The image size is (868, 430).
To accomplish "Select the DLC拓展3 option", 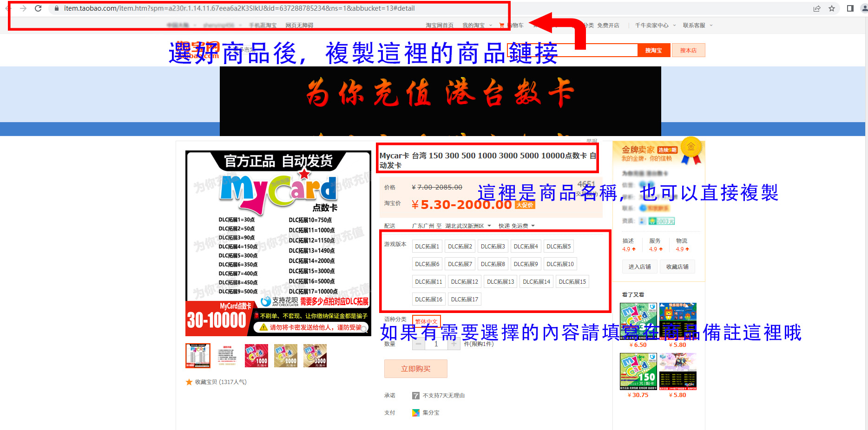I will pos(493,247).
